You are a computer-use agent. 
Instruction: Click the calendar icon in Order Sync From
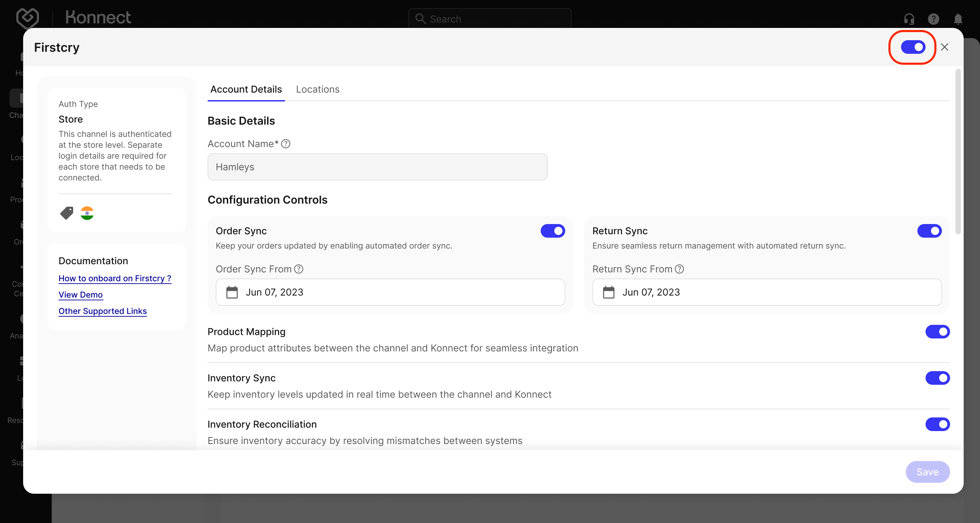pyautogui.click(x=232, y=292)
